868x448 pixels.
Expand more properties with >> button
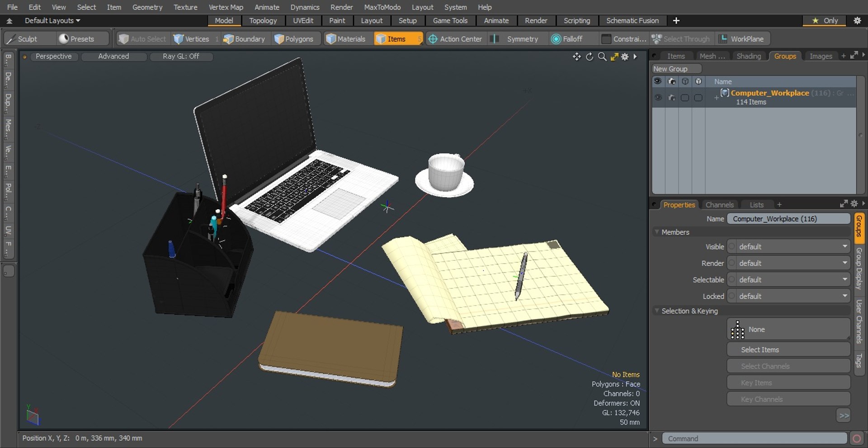tap(844, 415)
